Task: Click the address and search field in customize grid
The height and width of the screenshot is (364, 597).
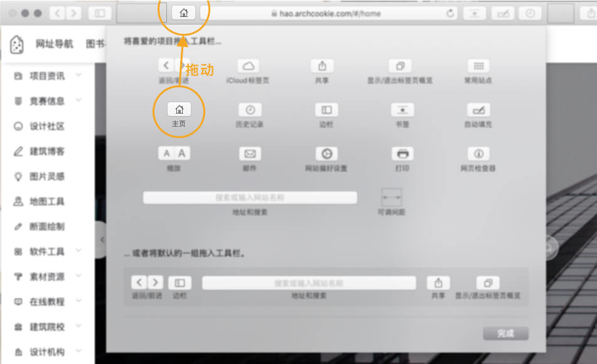Action: (250, 198)
